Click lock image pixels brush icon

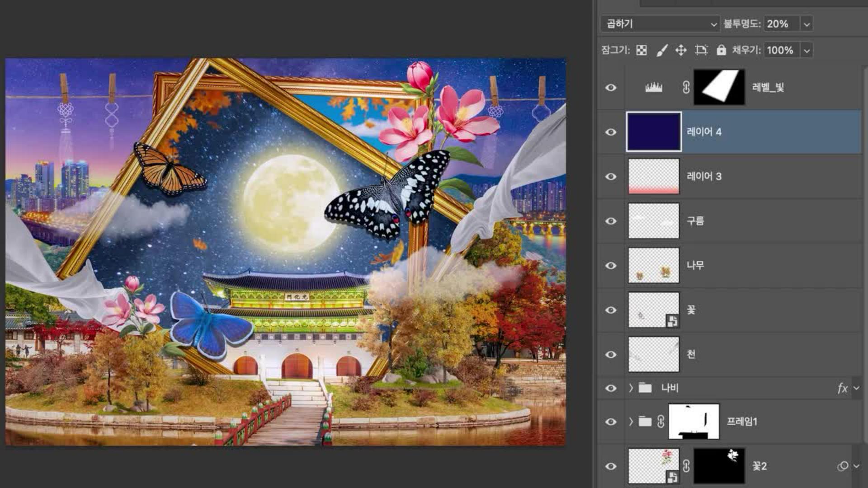tap(661, 50)
